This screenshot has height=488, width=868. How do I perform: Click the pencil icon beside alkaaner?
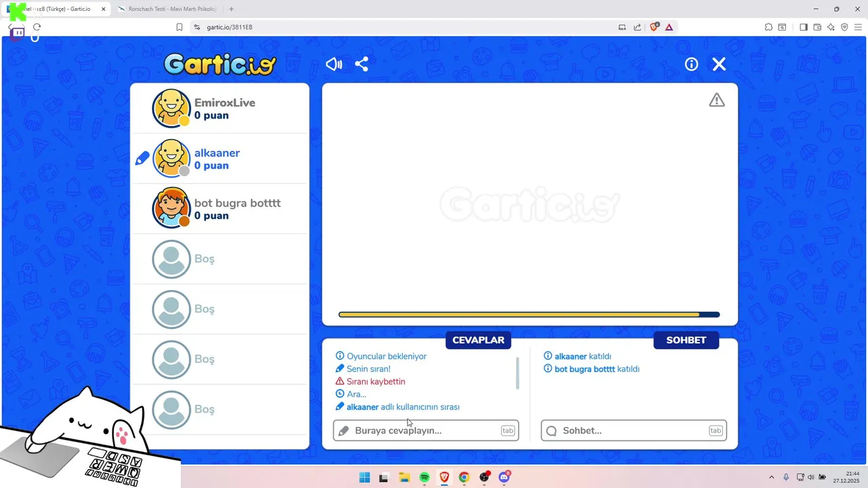(142, 159)
